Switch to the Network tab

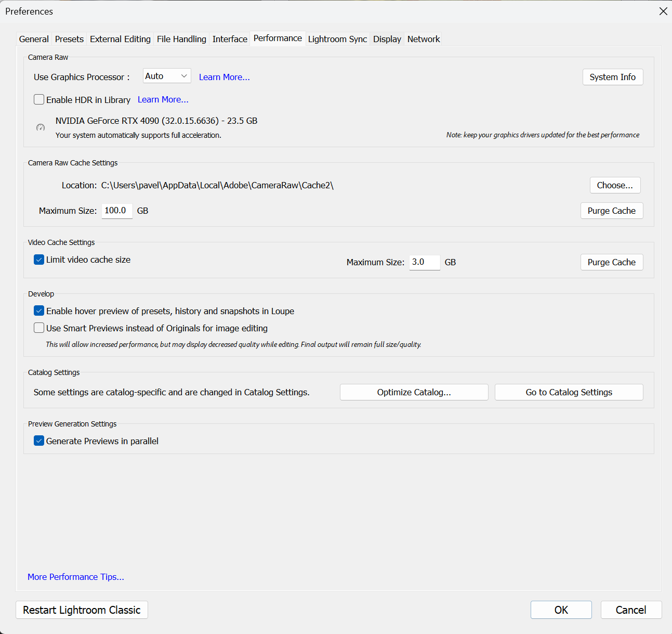click(423, 38)
